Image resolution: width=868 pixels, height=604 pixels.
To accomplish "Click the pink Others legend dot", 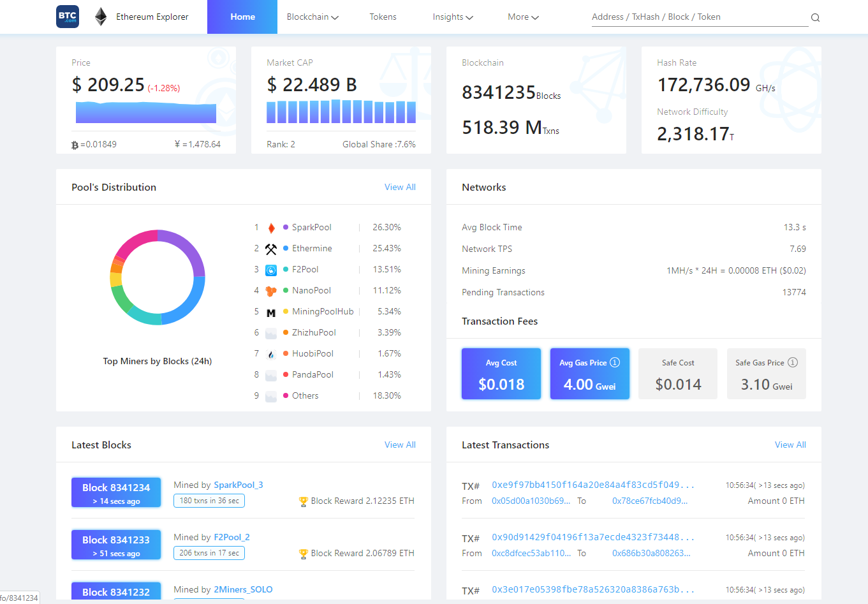I will [286, 396].
